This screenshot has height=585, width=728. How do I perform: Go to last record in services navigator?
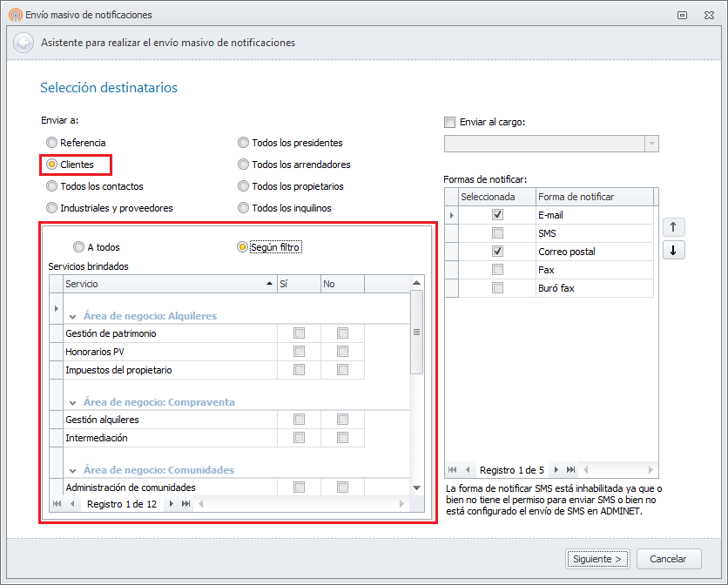185,504
